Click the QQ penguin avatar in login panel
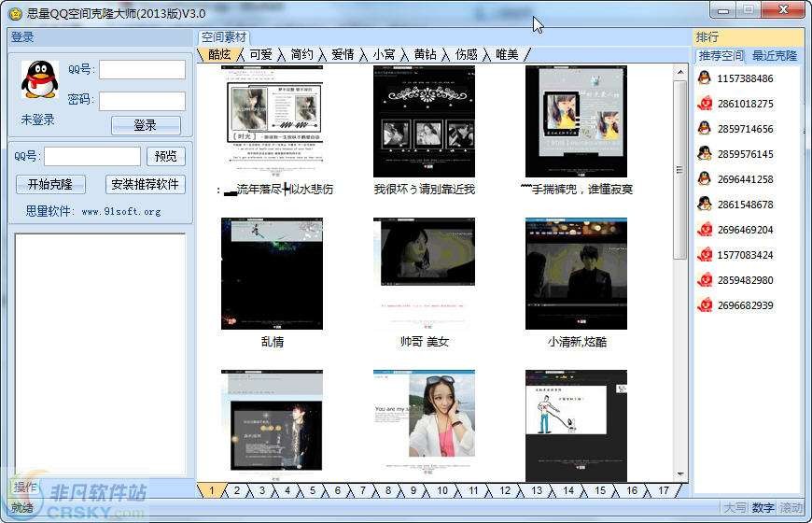This screenshot has width=812, height=523. pos(40,79)
